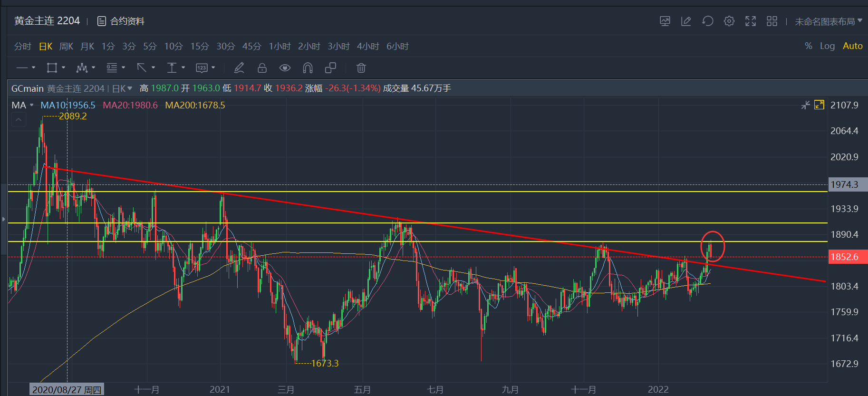Toggle the magnet snap mode
The height and width of the screenshot is (396, 868).
click(x=308, y=68)
